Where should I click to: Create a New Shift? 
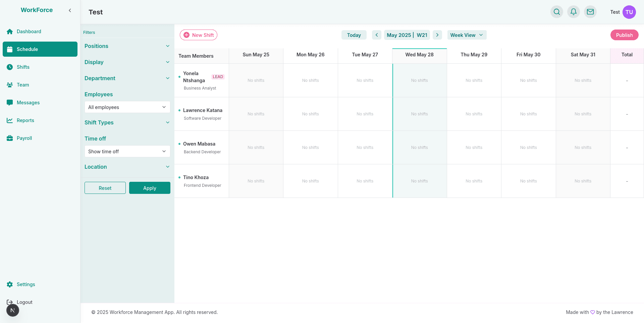click(198, 35)
